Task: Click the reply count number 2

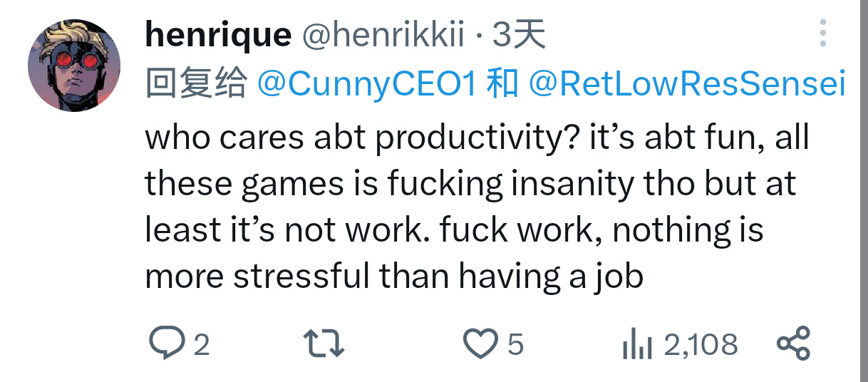Action: [202, 346]
